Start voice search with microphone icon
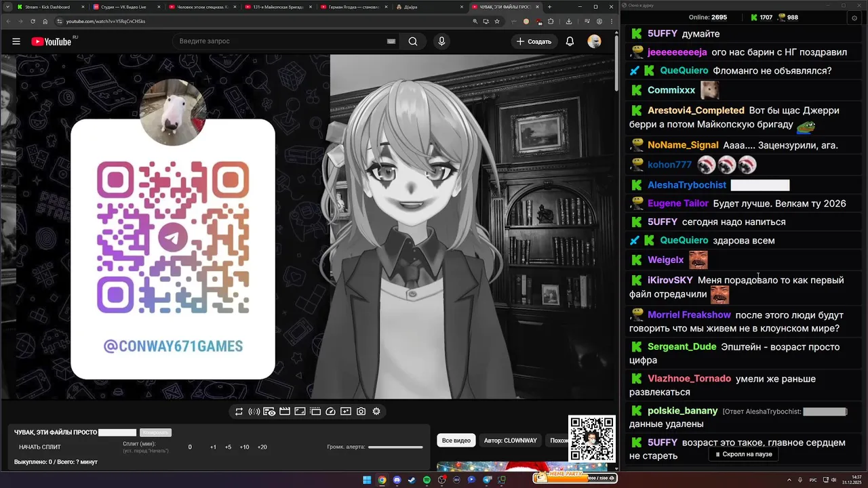The width and height of the screenshot is (868, 488). coord(441,41)
